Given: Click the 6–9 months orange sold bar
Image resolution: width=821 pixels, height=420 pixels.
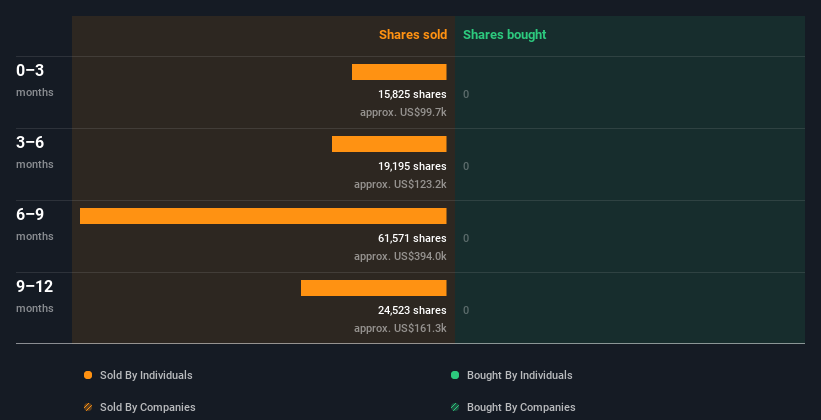Looking at the screenshot, I should [x=263, y=216].
